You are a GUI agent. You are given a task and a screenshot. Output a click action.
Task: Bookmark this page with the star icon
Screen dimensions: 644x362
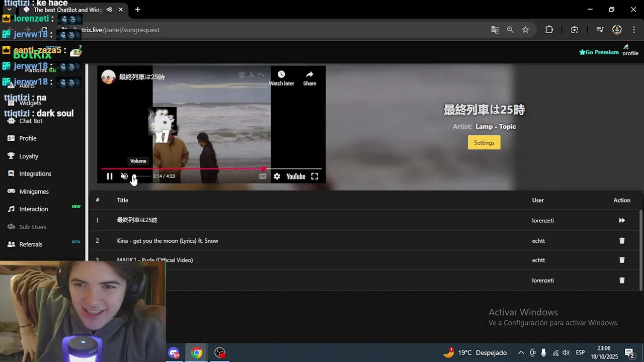[525, 30]
